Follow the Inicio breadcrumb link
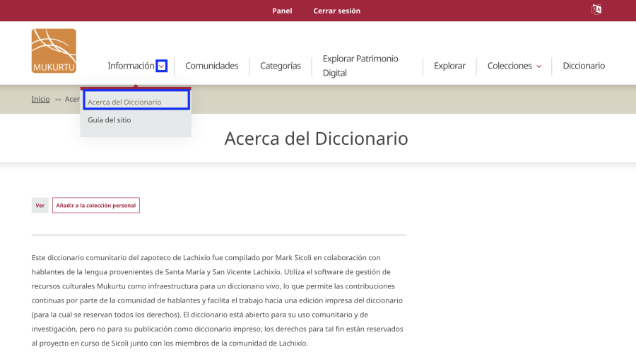This screenshot has width=636, height=364. pyautogui.click(x=40, y=99)
